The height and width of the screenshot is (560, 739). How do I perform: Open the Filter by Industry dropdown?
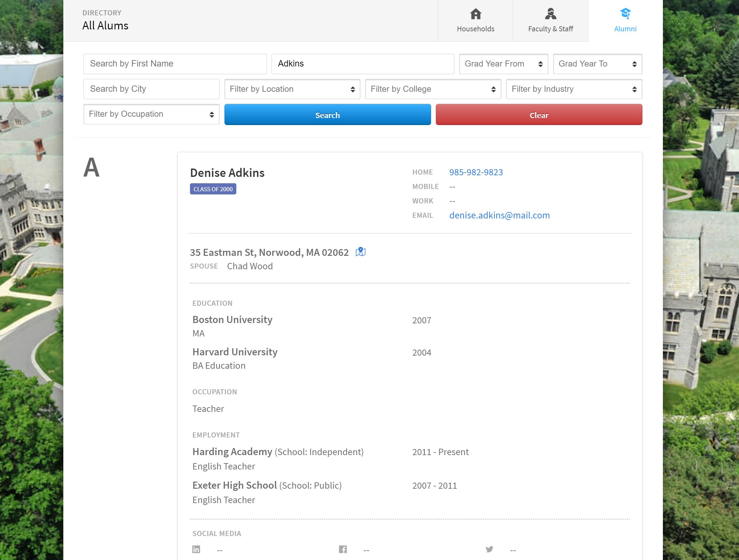(574, 89)
